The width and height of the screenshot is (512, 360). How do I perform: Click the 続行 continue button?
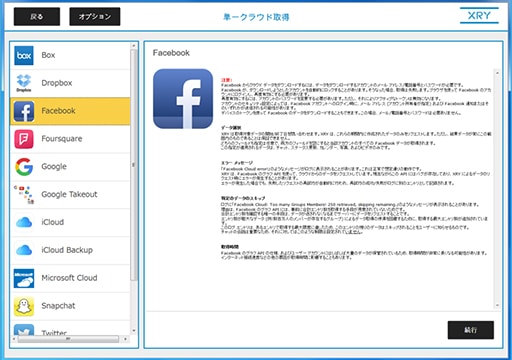tap(471, 330)
